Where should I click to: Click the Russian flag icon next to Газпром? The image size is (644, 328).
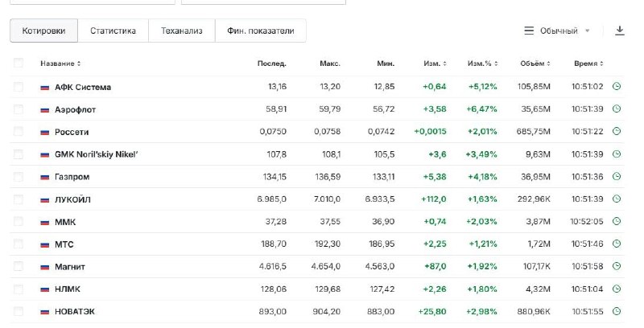tap(45, 178)
